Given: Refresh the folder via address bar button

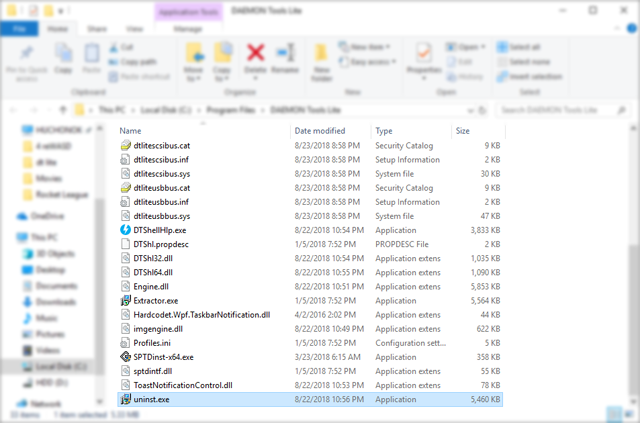Looking at the screenshot, I should click(x=482, y=110).
